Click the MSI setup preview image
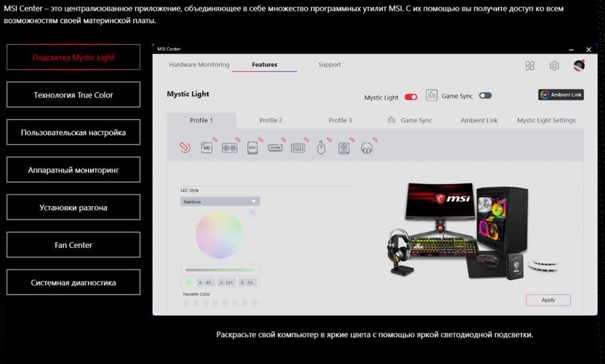 473,232
